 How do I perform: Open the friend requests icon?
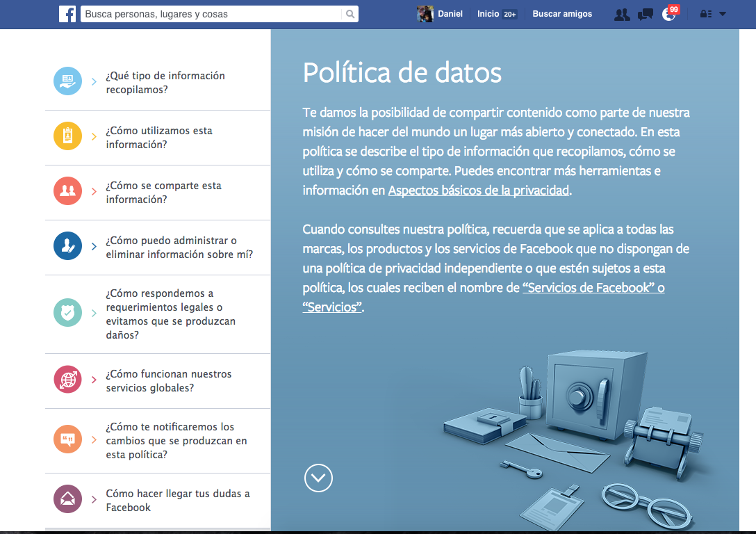[622, 15]
